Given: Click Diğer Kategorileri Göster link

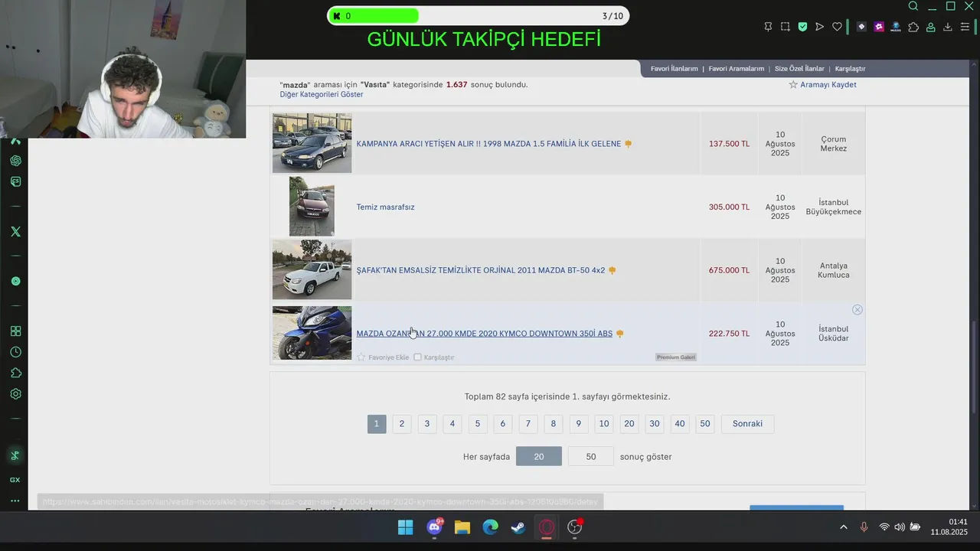Looking at the screenshot, I should 322,95.
